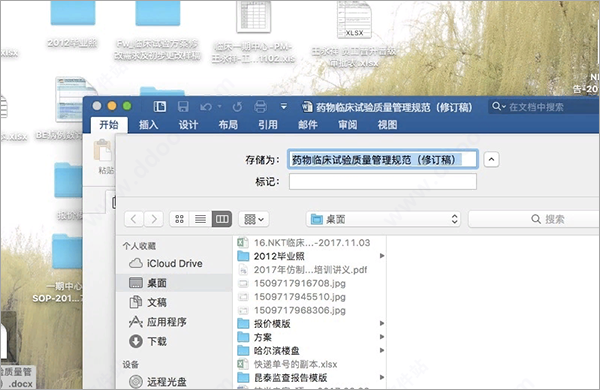
Task: Expand the 报价模版 folder arrow
Action: tap(382, 323)
